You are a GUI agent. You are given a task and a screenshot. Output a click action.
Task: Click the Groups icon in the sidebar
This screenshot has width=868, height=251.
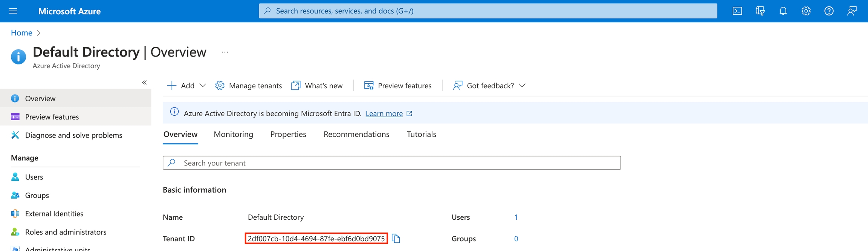(x=15, y=195)
